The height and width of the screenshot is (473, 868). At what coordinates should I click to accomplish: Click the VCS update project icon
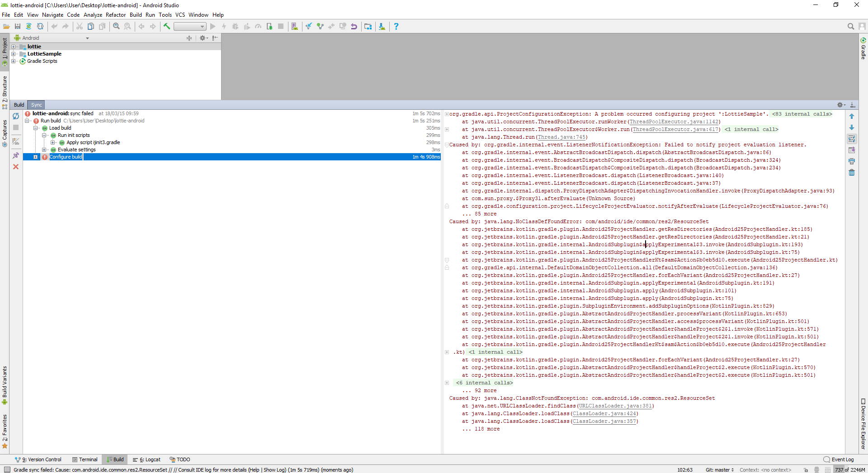click(309, 27)
